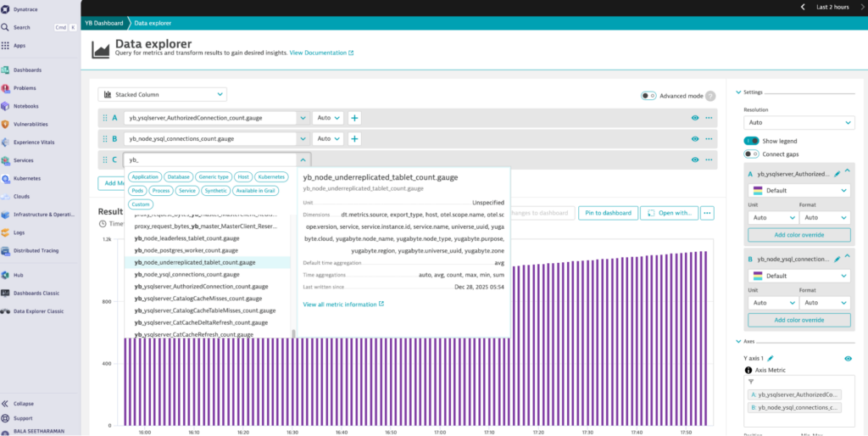Toggle Show legend switch
Viewport: 868px width, 436px height.
click(x=751, y=142)
